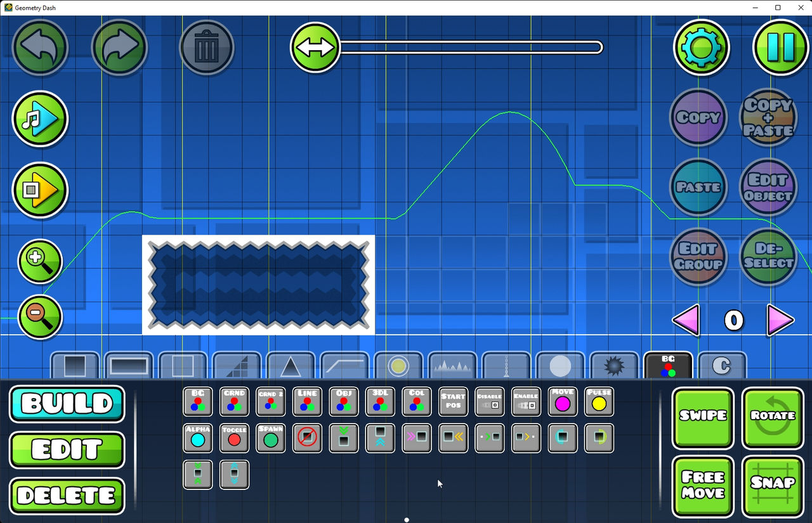Click the Copy button

[698, 117]
